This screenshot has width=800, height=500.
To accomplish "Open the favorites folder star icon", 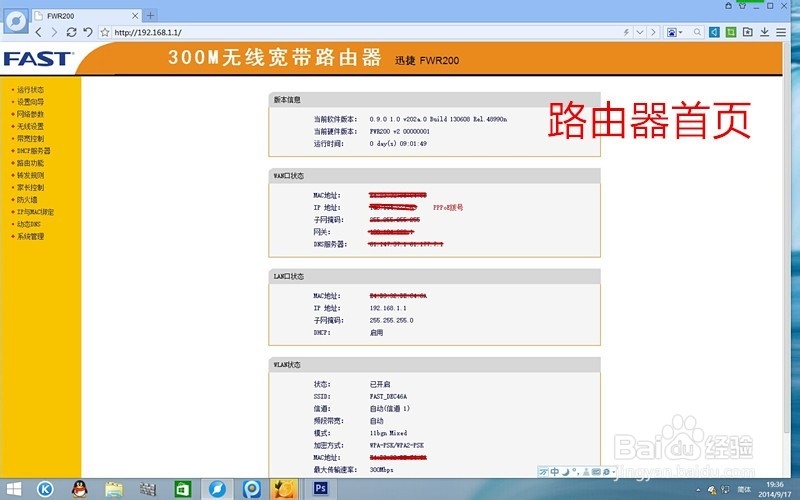I will (x=747, y=32).
